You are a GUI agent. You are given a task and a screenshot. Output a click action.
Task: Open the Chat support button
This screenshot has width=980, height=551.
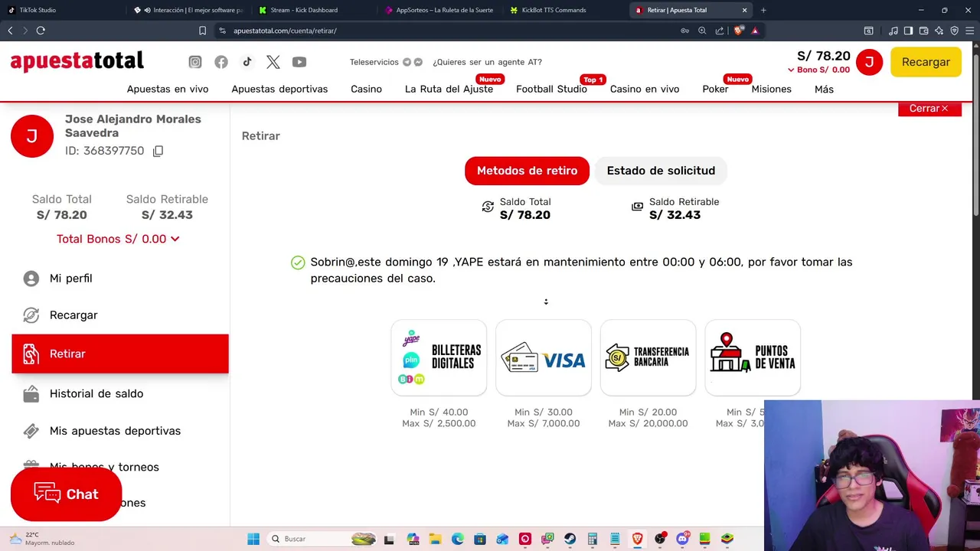tap(66, 494)
